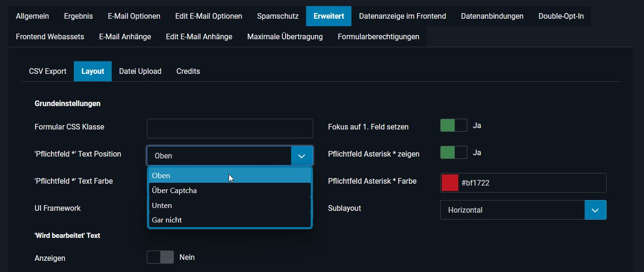The width and height of the screenshot is (644, 272).
Task: Switch to the Datei Upload sub-tab
Action: [140, 71]
